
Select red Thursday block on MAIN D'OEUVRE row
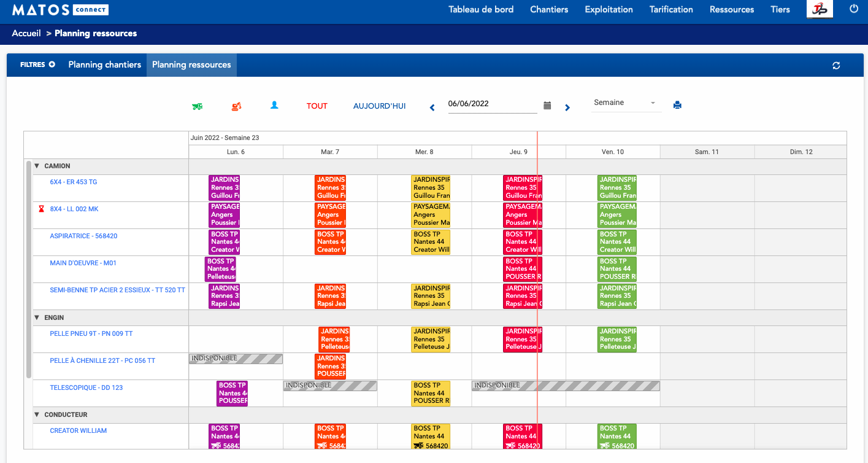[x=522, y=268]
